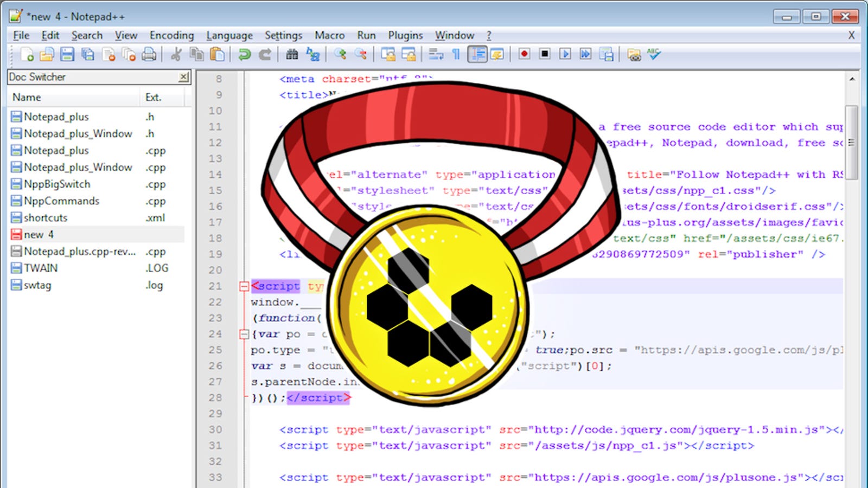Toggle the indent guide button

(x=477, y=54)
